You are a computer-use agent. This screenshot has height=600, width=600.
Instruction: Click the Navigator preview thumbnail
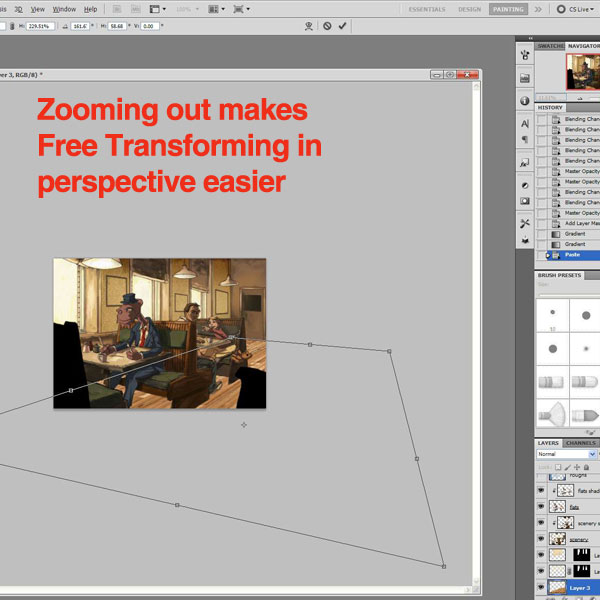[x=583, y=72]
